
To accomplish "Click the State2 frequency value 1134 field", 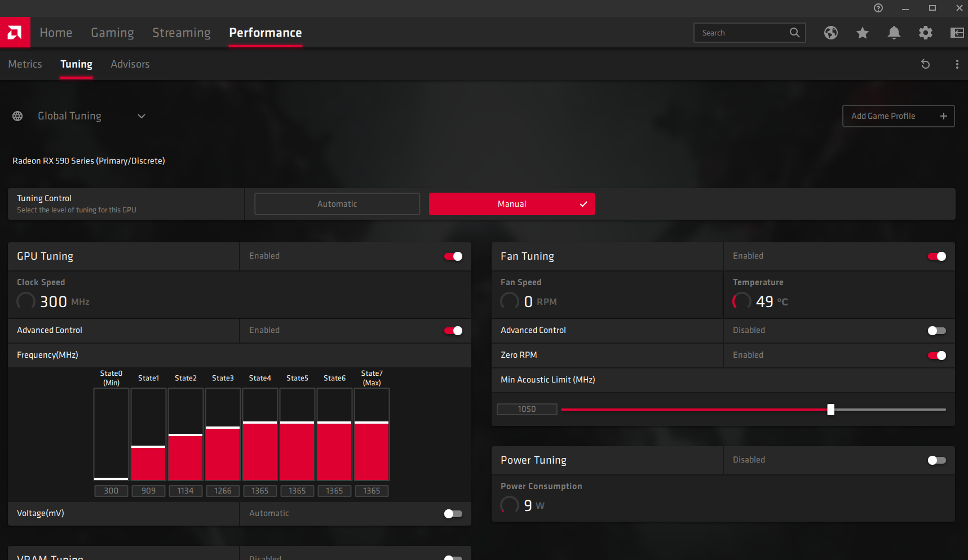I will click(185, 491).
